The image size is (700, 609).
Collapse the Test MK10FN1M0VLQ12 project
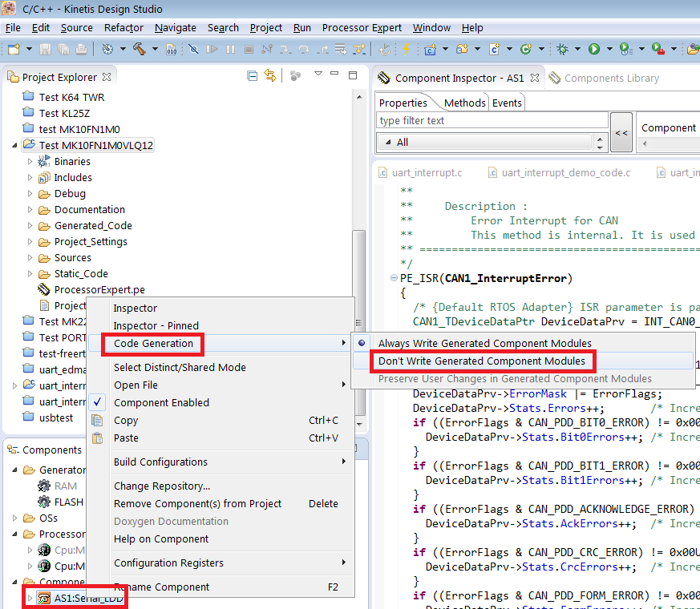coord(14,146)
